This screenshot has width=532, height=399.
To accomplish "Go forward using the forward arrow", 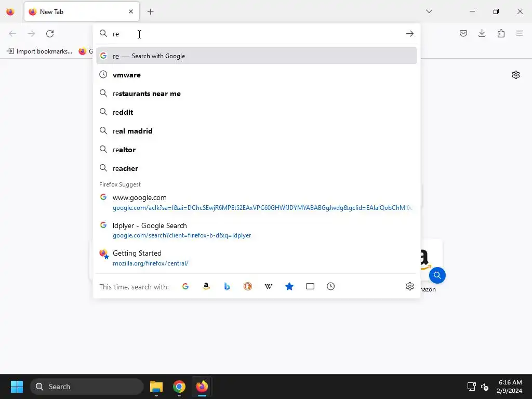I will (x=31, y=34).
